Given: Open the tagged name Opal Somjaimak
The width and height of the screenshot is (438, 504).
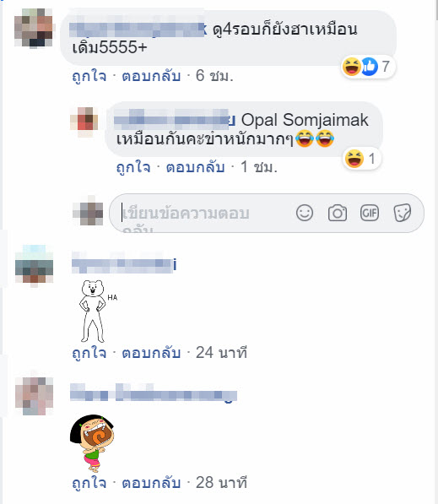Looking at the screenshot, I should pos(305,120).
